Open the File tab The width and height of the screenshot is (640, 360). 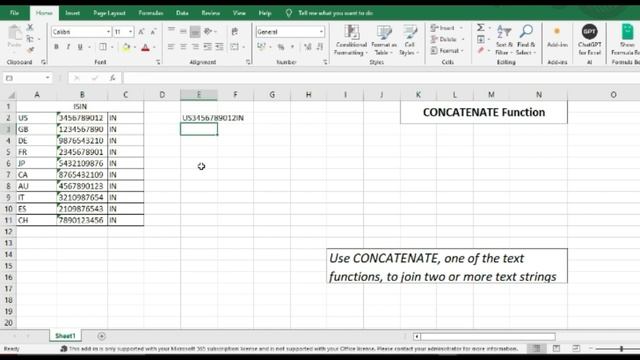coord(14,13)
